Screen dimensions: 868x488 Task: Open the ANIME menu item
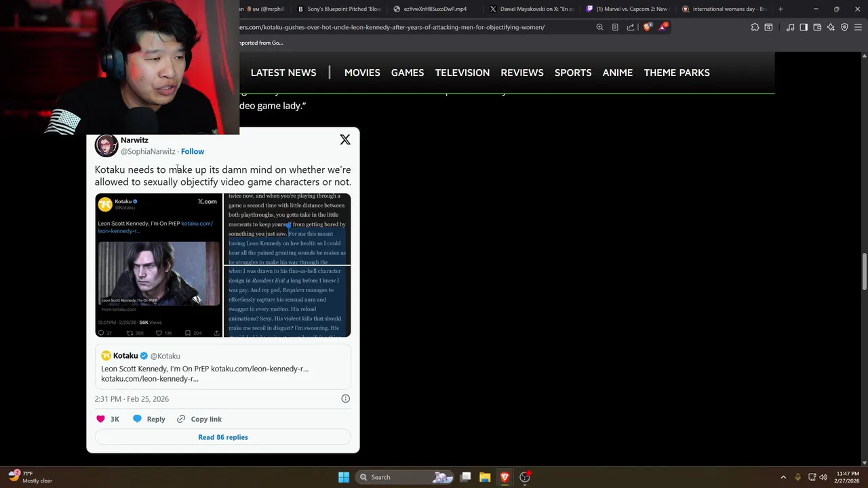click(x=618, y=73)
